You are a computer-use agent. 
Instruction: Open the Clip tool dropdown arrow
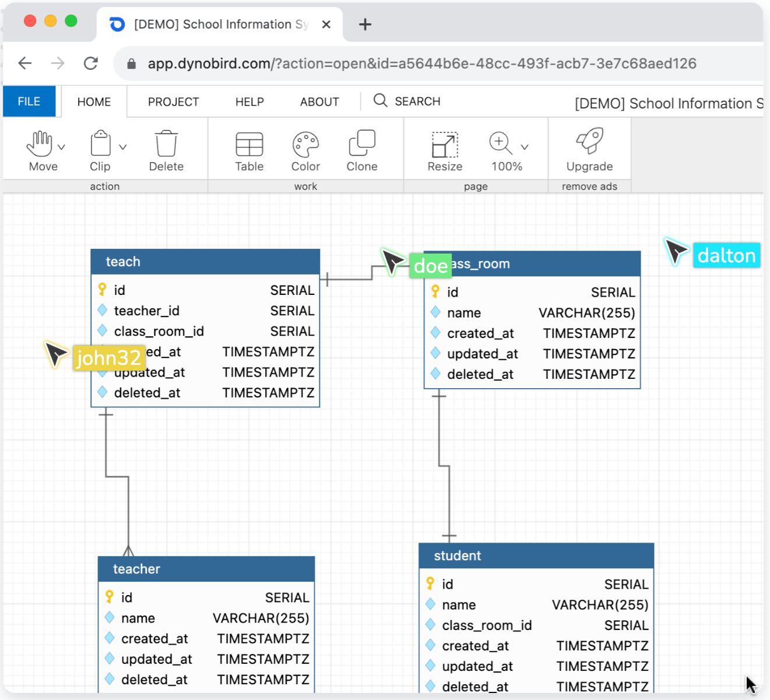pyautogui.click(x=122, y=147)
